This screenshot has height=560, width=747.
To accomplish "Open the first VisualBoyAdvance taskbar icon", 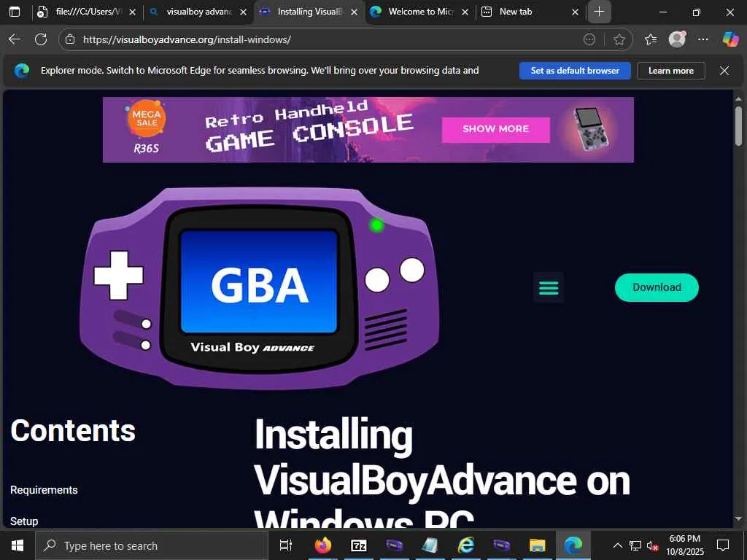I will point(395,545).
